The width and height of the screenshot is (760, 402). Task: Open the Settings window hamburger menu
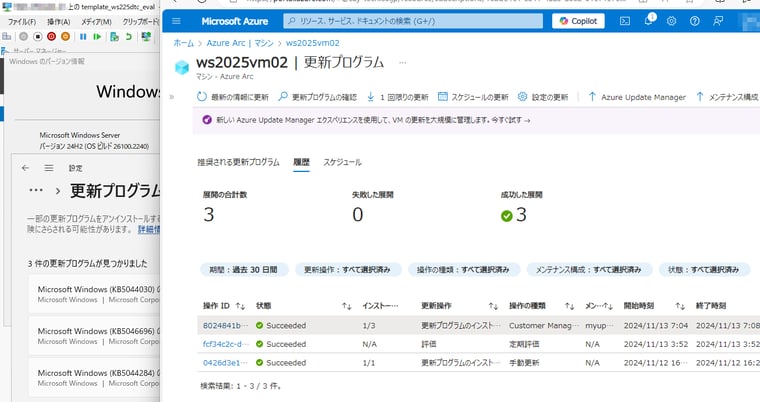coord(48,168)
